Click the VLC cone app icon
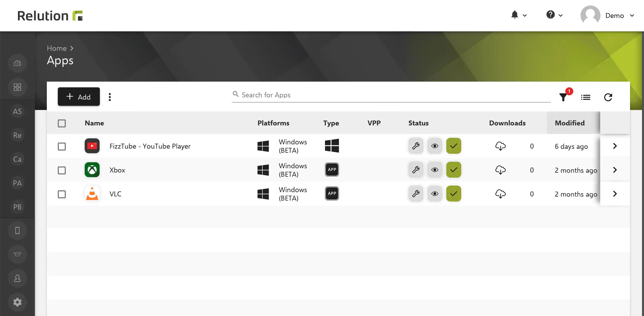644x316 pixels. click(x=92, y=194)
